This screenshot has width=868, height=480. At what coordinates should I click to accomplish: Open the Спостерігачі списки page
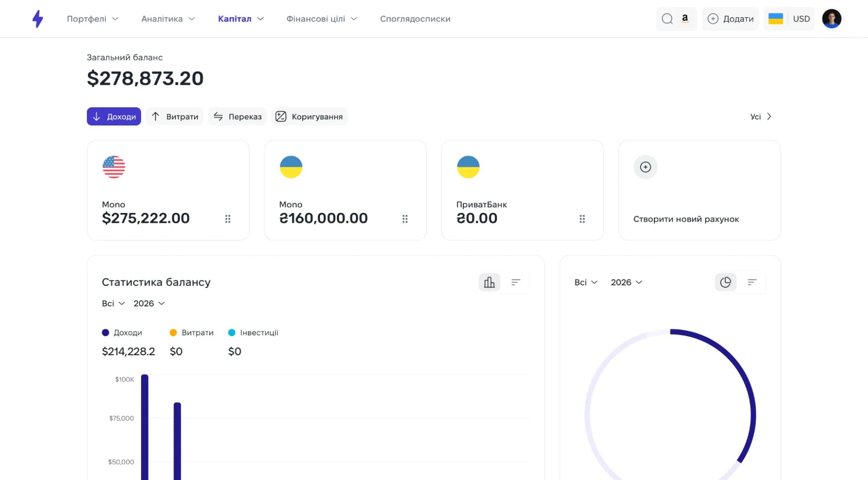tap(415, 19)
